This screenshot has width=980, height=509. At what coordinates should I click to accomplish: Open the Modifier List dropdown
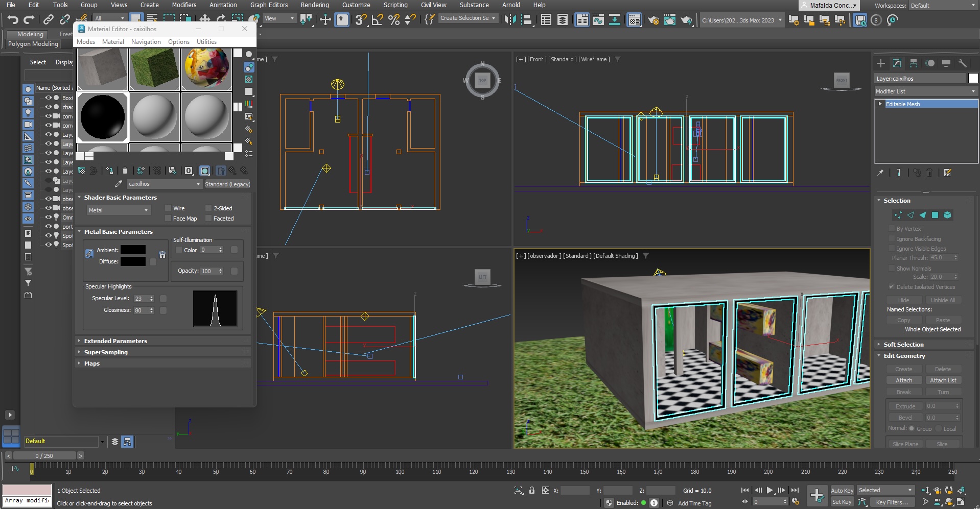coord(925,91)
